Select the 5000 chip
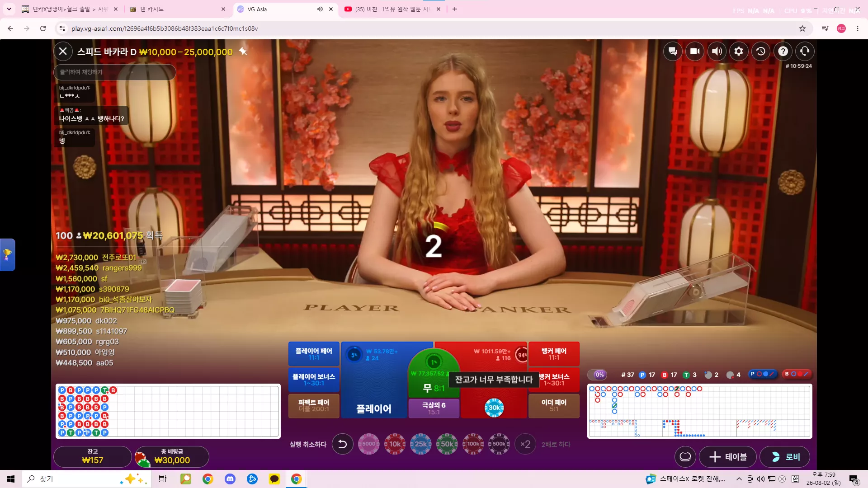The image size is (868, 488). (x=369, y=444)
